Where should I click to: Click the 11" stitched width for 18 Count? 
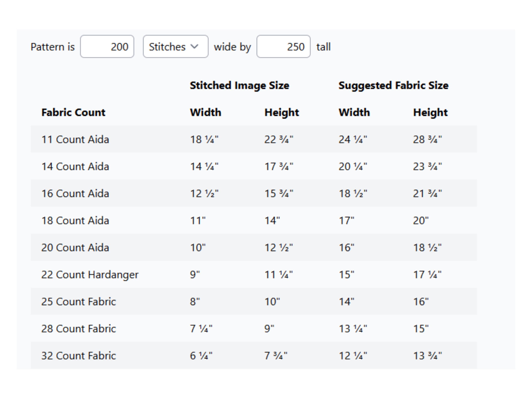tap(198, 221)
